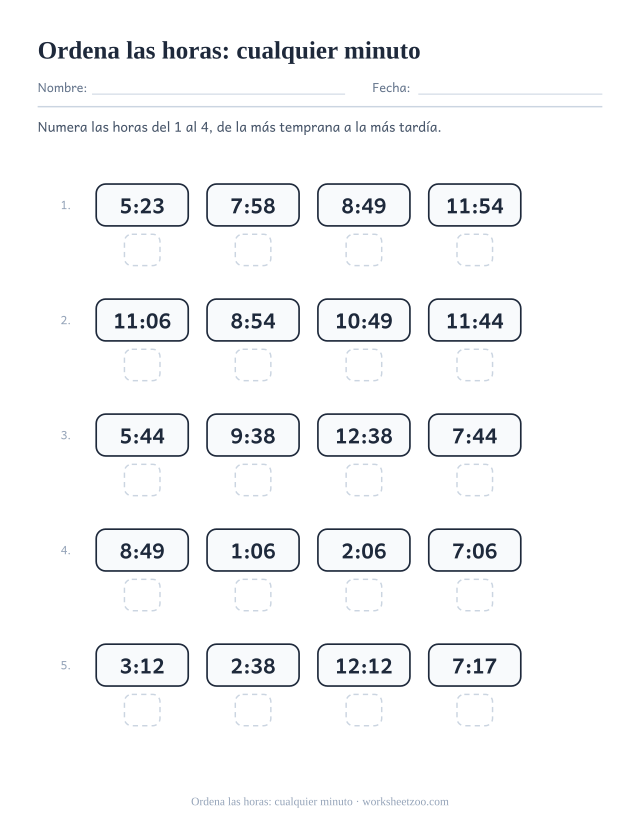640x829 pixels.
Task: Select the 9:38 time box
Action: (x=253, y=435)
